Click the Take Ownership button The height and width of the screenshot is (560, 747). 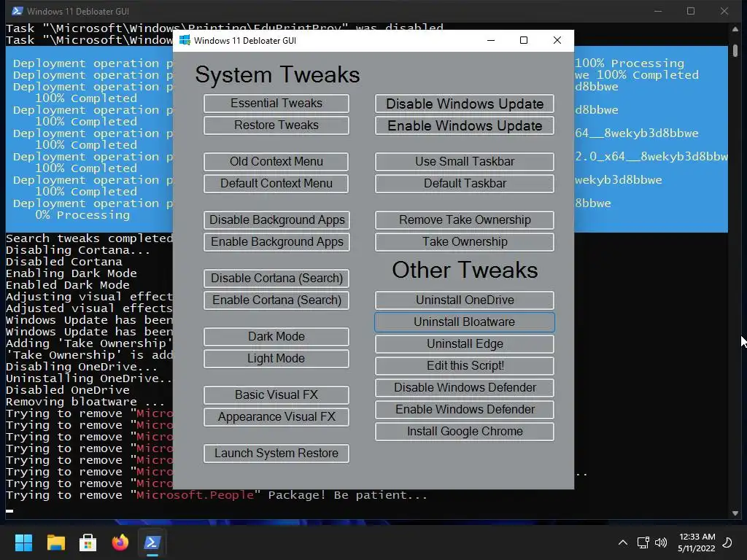[465, 242]
